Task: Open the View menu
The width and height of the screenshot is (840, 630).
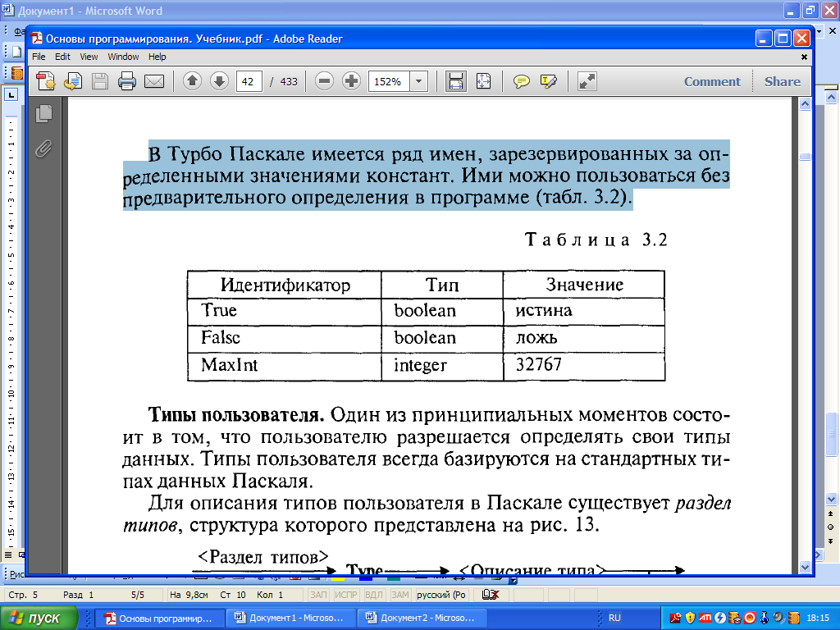Action: [x=89, y=57]
